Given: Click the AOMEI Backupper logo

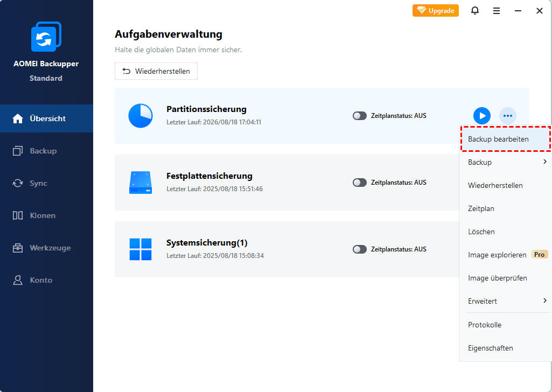Looking at the screenshot, I should 46,37.
